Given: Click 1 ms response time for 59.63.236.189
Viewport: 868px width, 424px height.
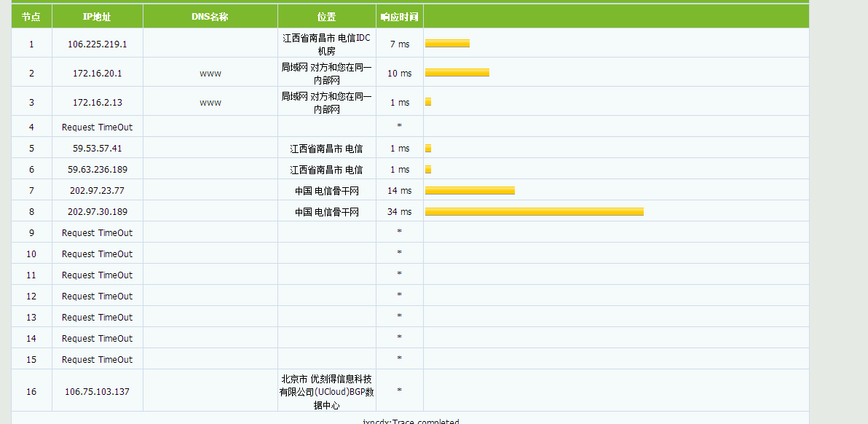Looking at the screenshot, I should [x=400, y=169].
